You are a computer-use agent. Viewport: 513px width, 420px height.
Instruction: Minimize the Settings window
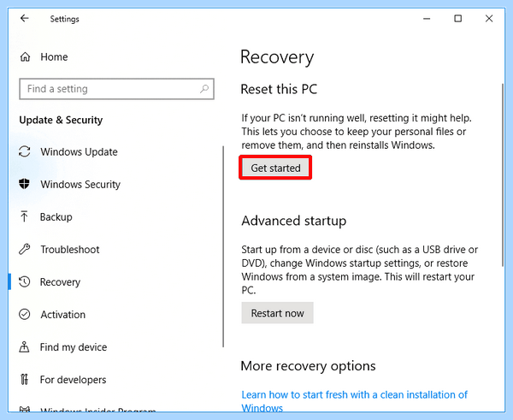427,18
